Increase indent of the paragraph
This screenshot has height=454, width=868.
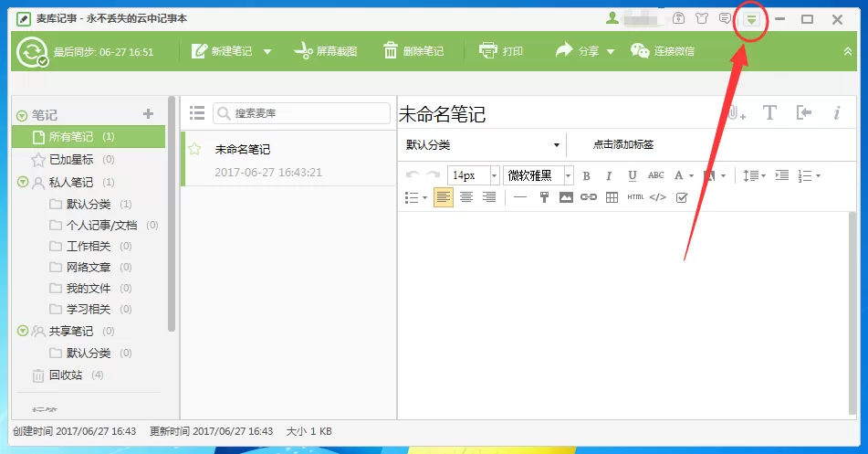[x=782, y=175]
